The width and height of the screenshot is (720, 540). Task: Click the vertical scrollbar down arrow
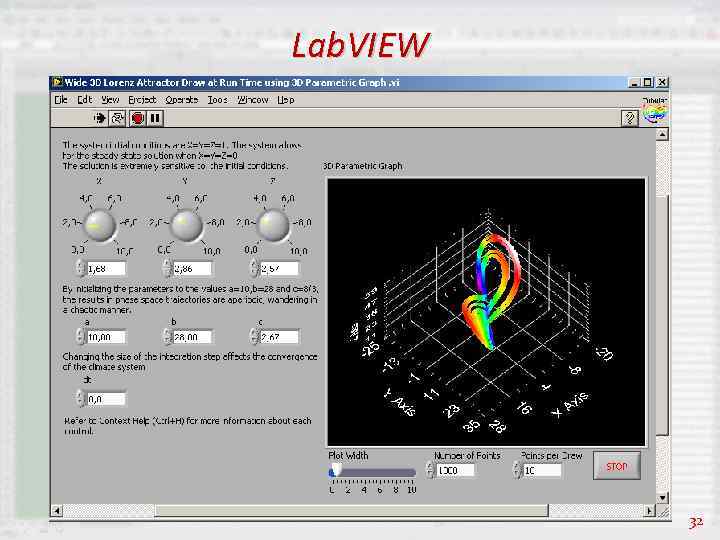point(662,498)
